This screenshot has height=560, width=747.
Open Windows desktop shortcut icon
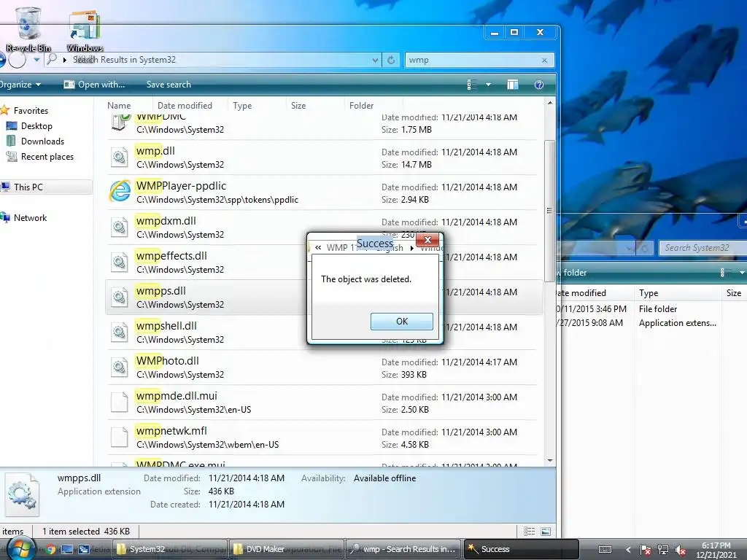pos(85,29)
